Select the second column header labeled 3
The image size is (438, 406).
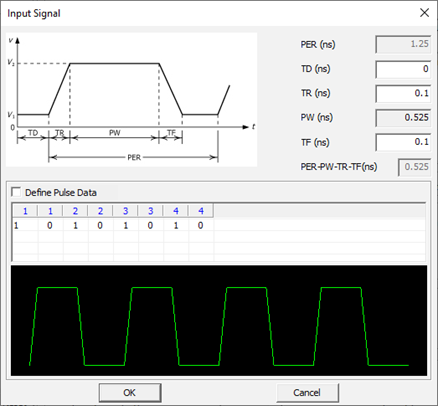151,211
